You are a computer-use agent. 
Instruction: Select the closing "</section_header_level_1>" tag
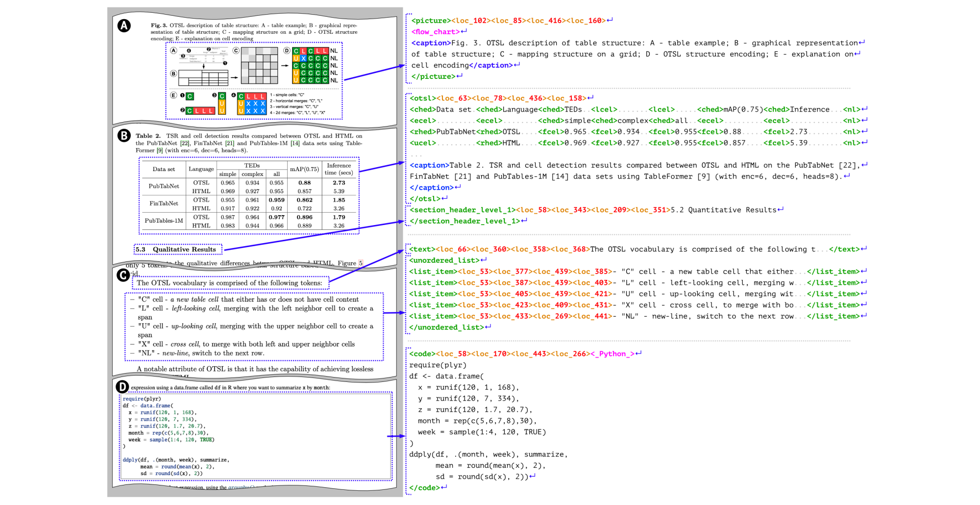pyautogui.click(x=465, y=221)
